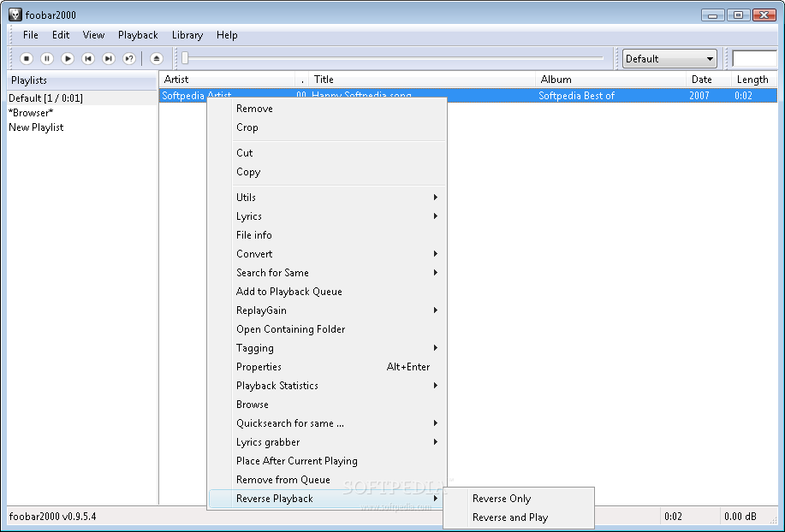
Task: Click the 0.00 dB volume status
Action: 740,517
